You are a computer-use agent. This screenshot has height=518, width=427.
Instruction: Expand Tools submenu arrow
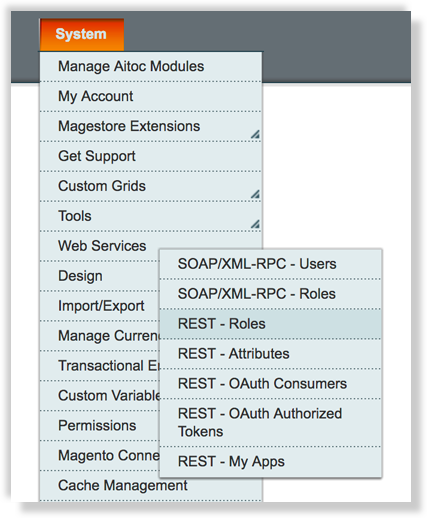tap(255, 224)
